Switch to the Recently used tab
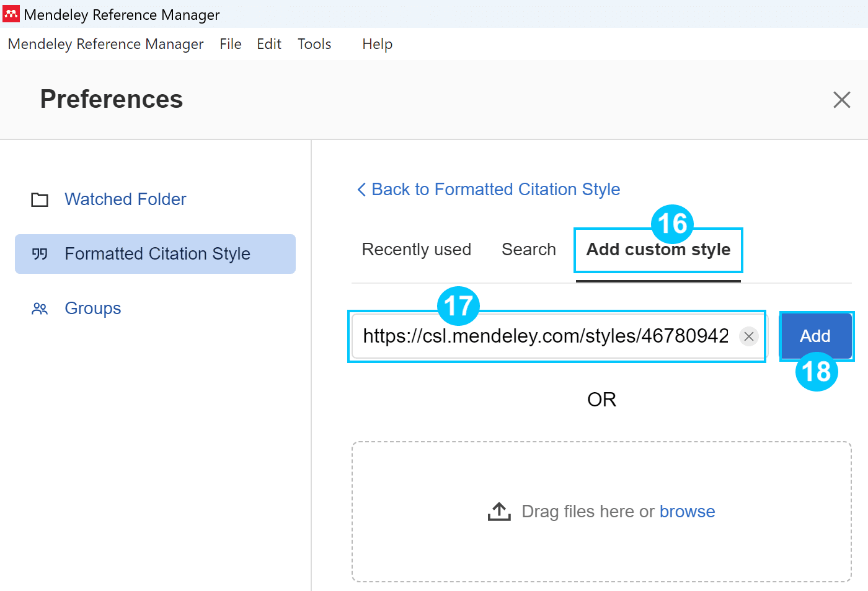 point(417,250)
